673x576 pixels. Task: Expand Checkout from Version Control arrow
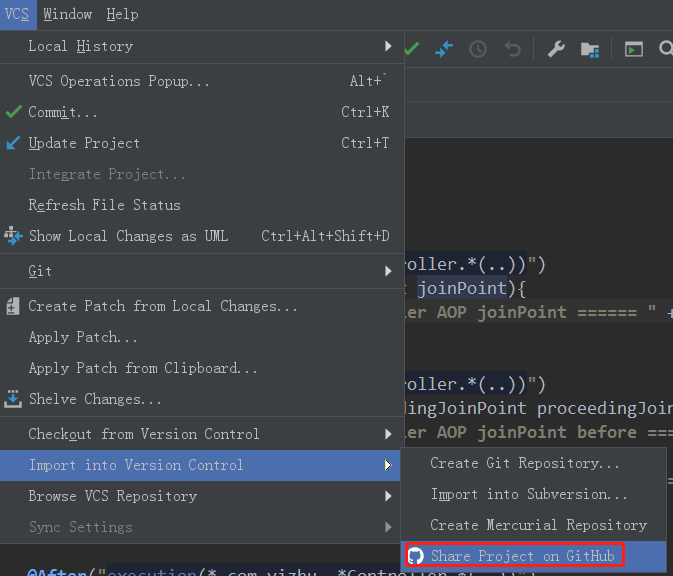click(388, 434)
